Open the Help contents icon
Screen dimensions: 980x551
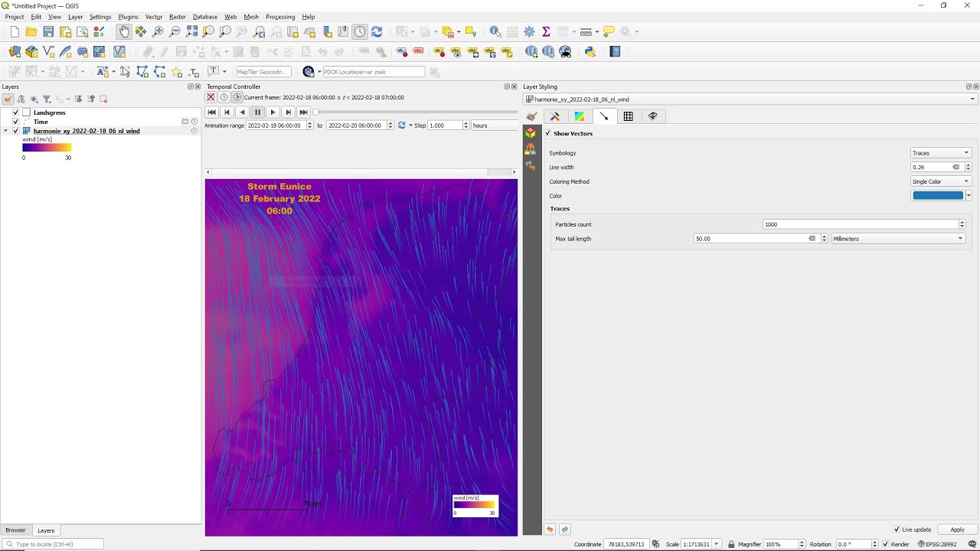point(615,51)
